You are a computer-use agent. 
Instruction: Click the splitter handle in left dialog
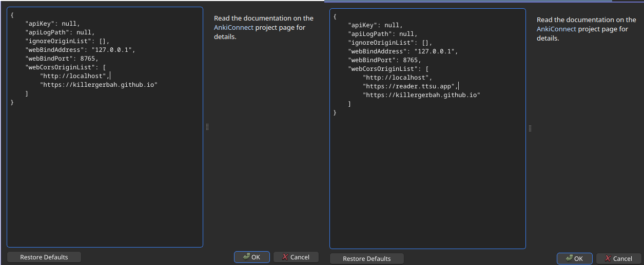[x=207, y=127]
